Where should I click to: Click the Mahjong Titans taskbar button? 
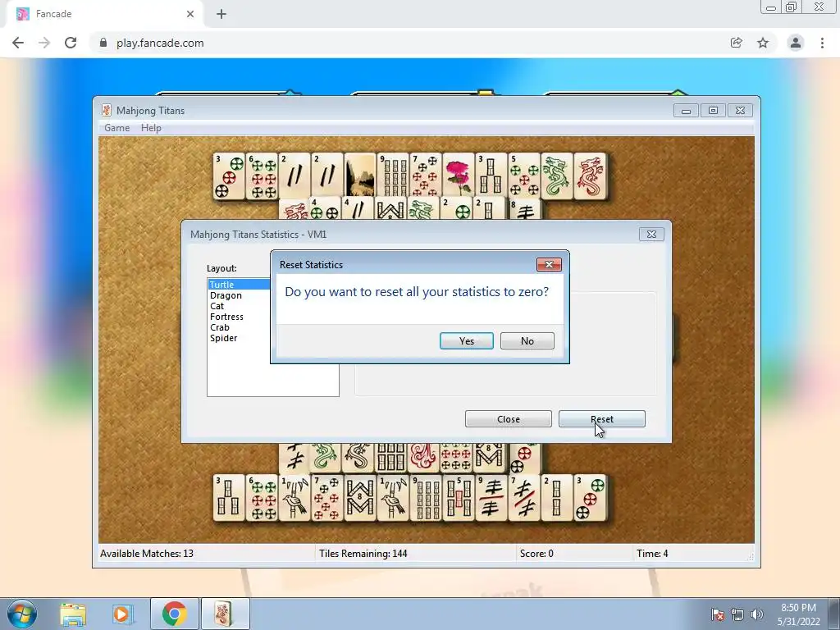coord(225,614)
